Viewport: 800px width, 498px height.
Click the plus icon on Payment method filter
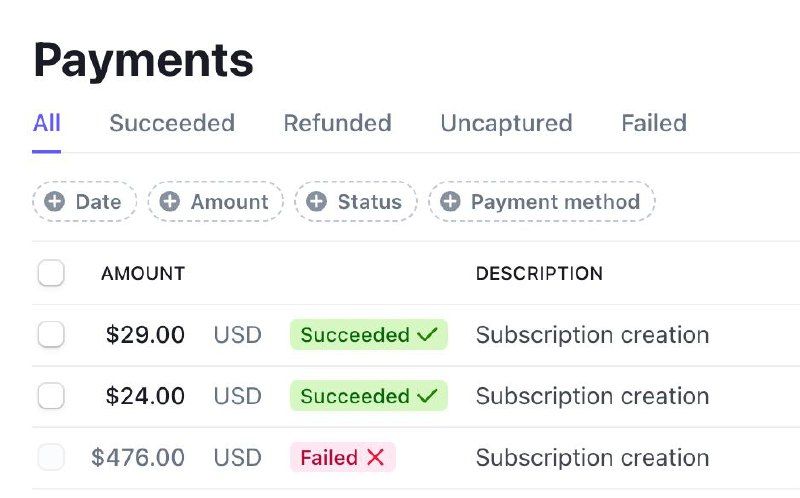click(450, 202)
